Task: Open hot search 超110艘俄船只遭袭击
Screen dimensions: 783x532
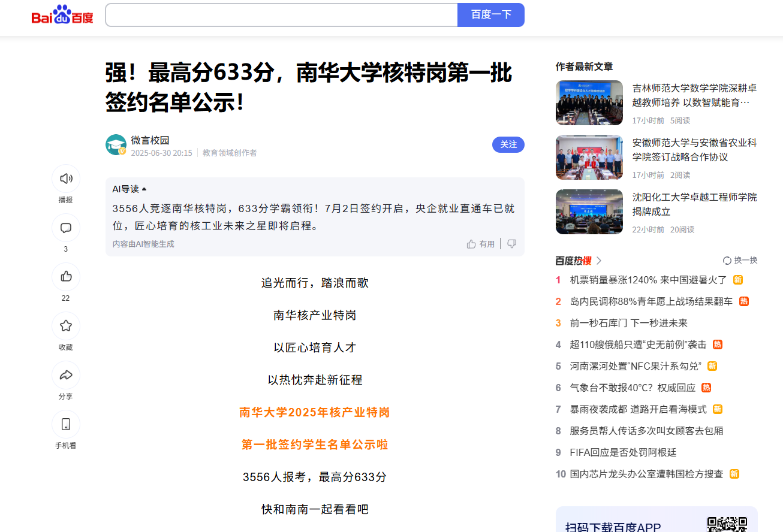Action: coord(638,344)
